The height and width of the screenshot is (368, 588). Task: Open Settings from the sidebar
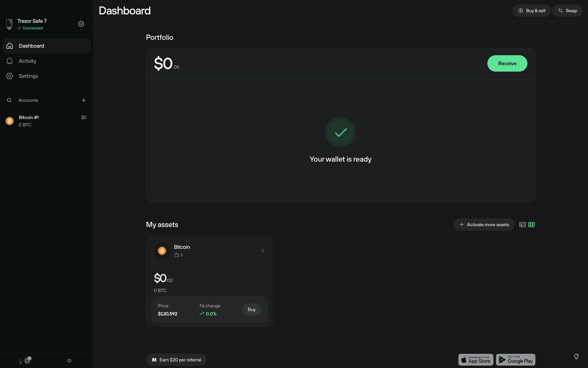pyautogui.click(x=28, y=76)
